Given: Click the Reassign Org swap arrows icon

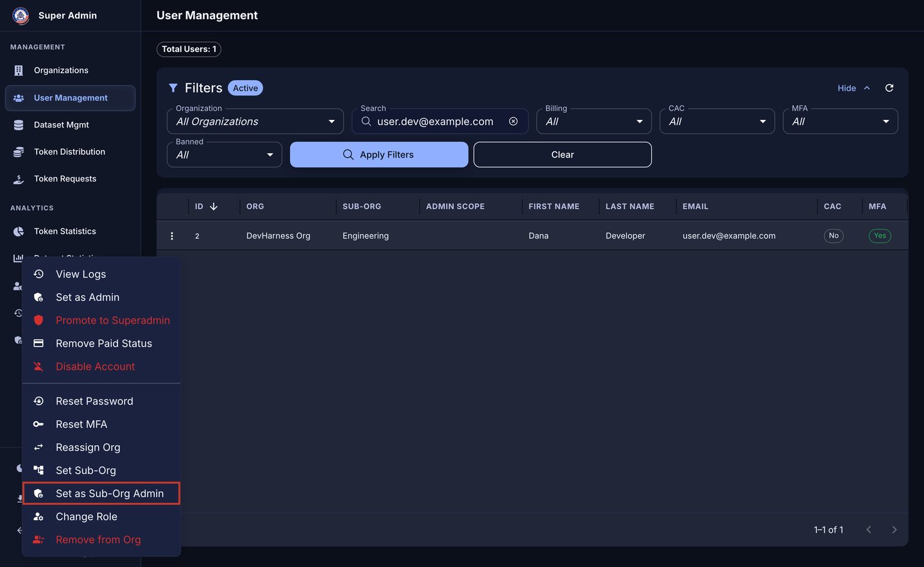Looking at the screenshot, I should [x=38, y=447].
